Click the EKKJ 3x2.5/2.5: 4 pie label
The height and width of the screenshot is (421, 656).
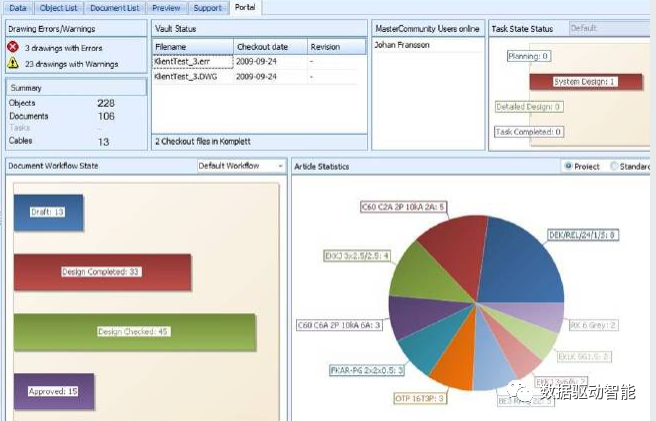pos(357,256)
